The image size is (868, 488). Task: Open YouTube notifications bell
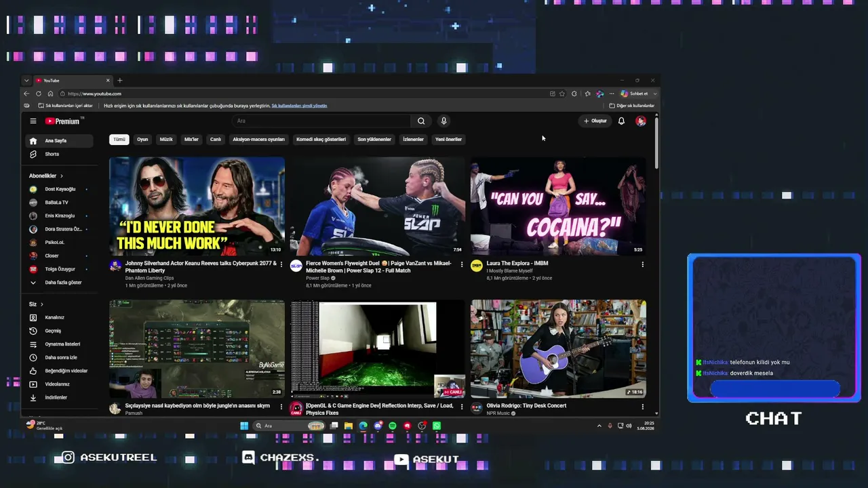pos(621,121)
